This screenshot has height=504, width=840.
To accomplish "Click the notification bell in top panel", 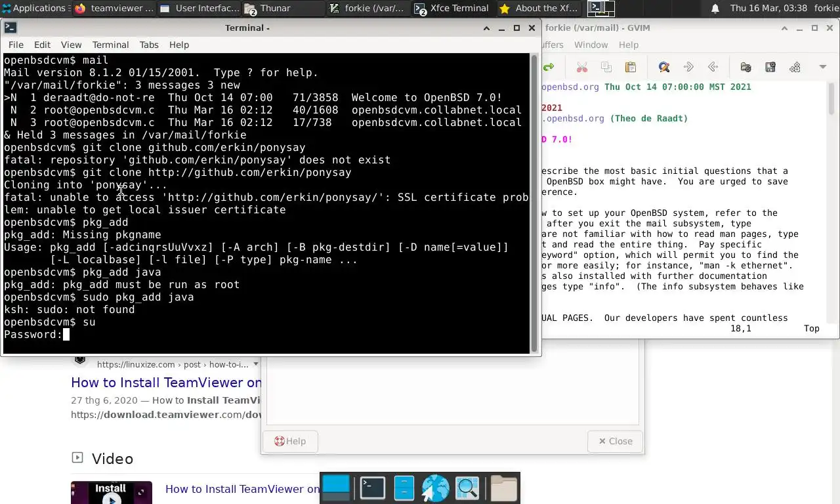I will [x=715, y=9].
